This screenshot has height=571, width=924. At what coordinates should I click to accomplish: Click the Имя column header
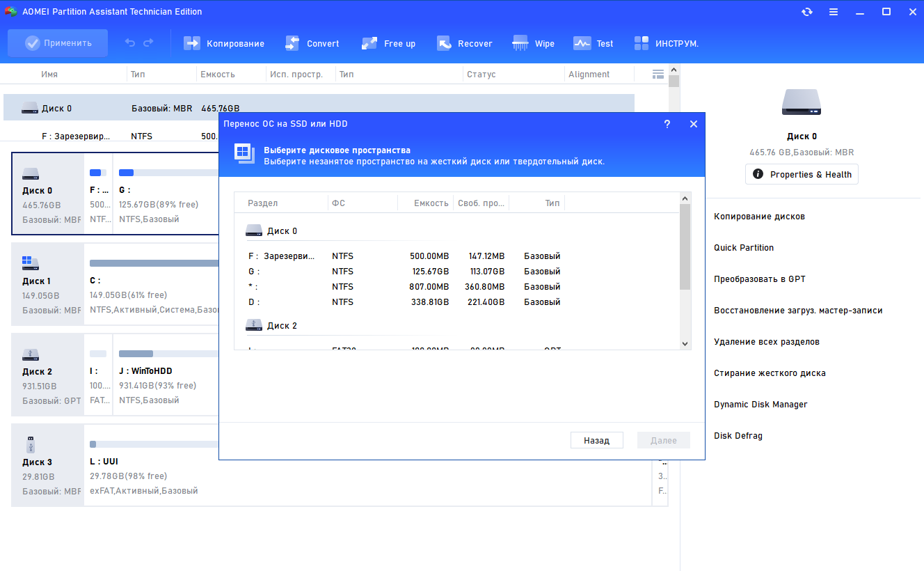49,75
